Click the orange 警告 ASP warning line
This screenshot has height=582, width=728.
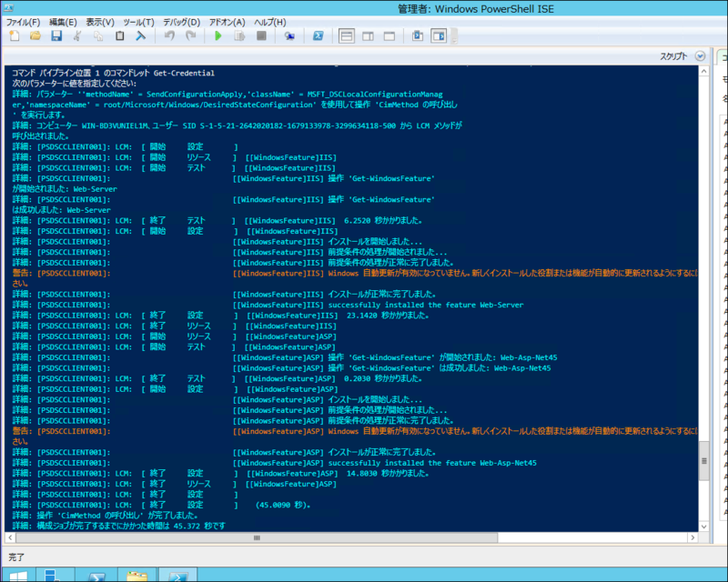(355, 431)
